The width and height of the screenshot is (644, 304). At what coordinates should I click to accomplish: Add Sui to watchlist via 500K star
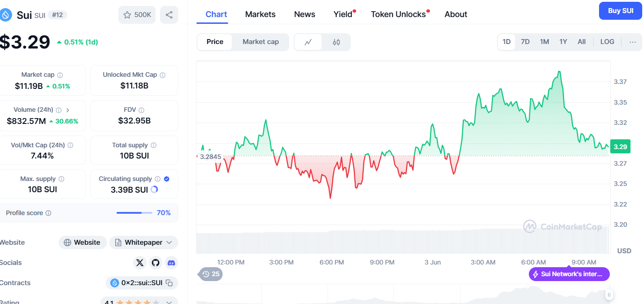[137, 15]
